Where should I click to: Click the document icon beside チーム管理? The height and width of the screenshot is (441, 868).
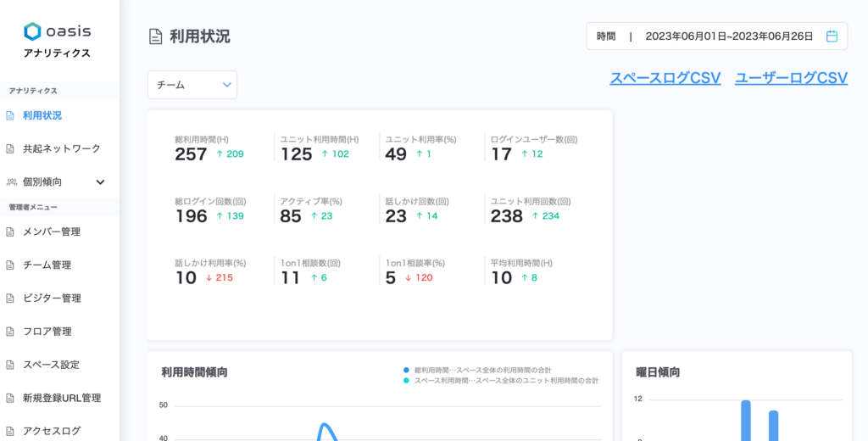click(x=10, y=265)
